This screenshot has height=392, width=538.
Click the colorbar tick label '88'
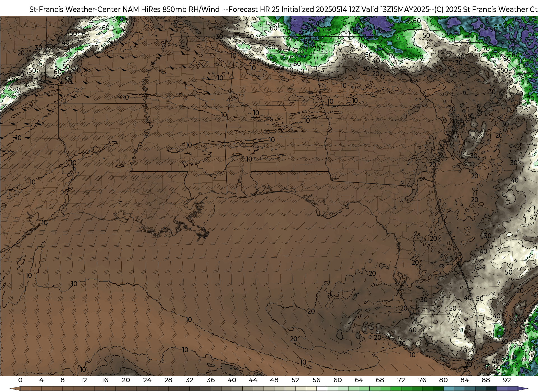tap(486, 380)
